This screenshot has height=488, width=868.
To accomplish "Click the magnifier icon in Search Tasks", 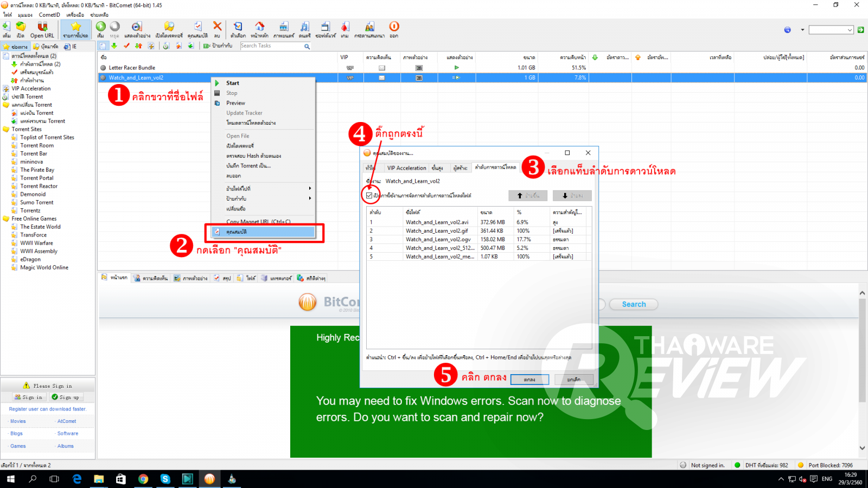I will click(307, 47).
